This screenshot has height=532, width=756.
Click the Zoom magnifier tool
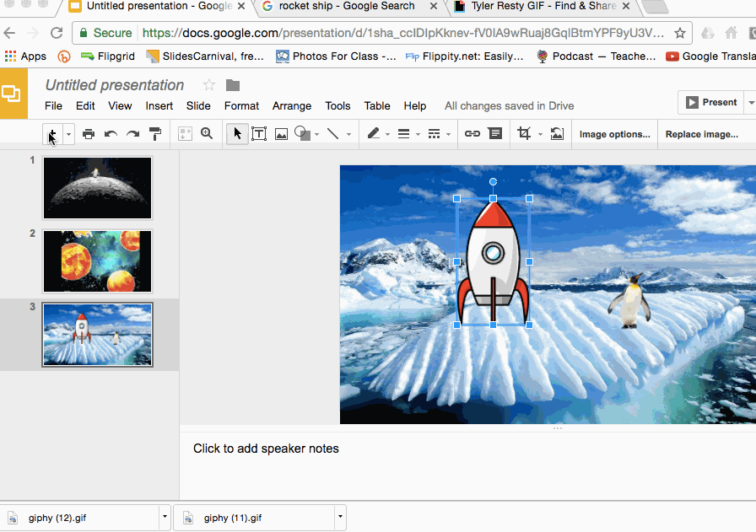coord(207,134)
